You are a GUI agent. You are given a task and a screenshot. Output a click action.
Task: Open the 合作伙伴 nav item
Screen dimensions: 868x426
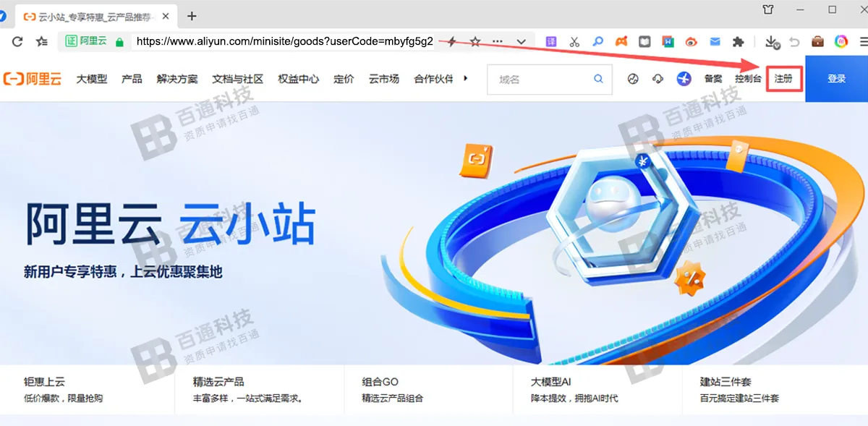click(x=434, y=79)
